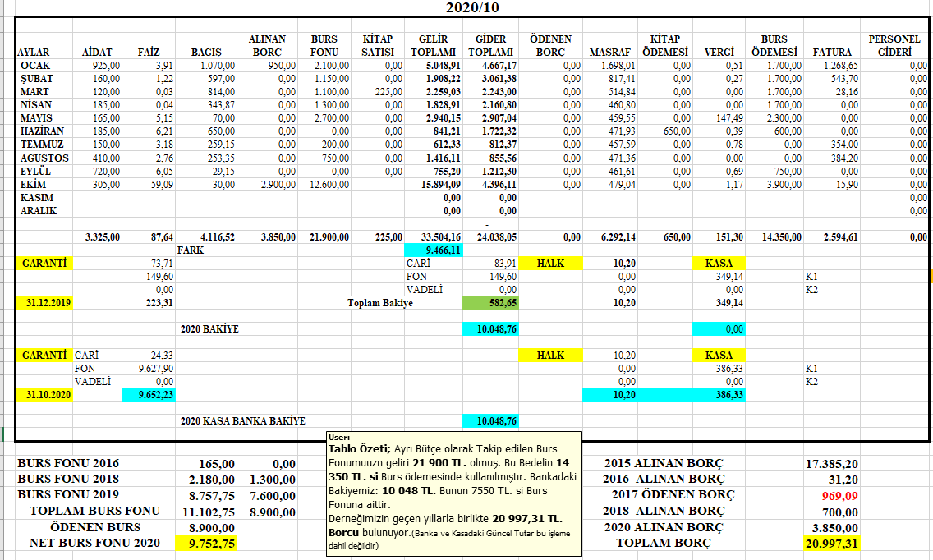The height and width of the screenshot is (560, 933).
Task: Select the yellow 20.997,31 total debt cell
Action: pyautogui.click(x=832, y=543)
